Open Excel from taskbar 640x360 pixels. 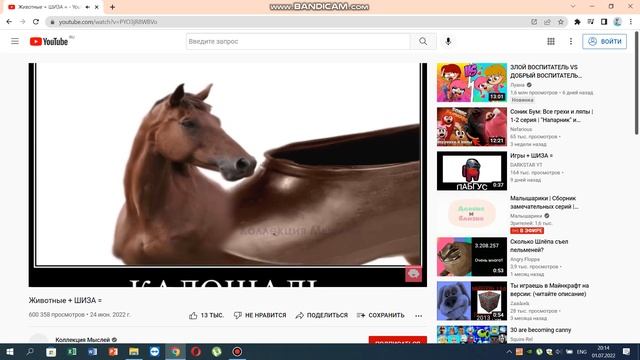tap(72, 352)
